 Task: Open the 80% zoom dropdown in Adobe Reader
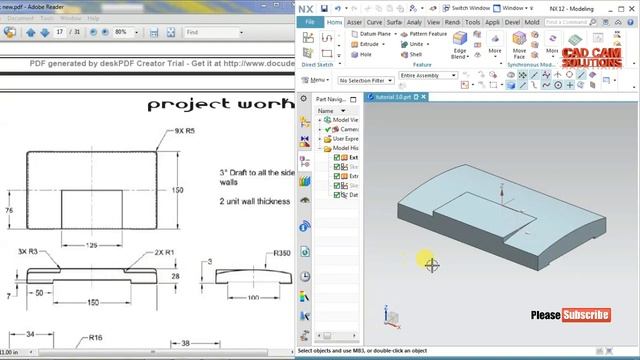click(136, 32)
